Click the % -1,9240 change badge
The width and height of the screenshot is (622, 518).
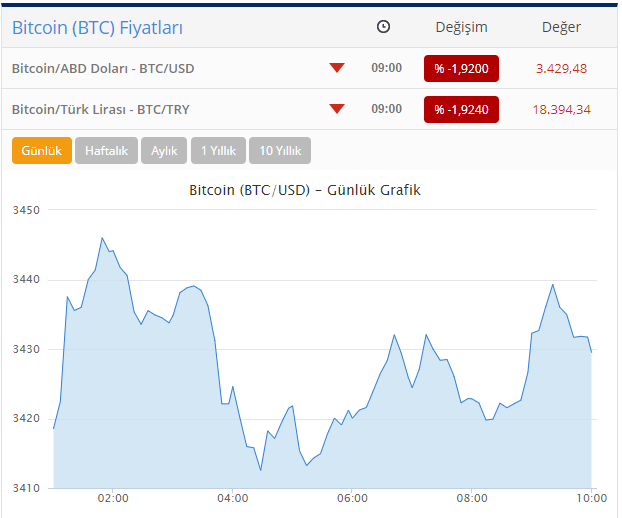461,109
